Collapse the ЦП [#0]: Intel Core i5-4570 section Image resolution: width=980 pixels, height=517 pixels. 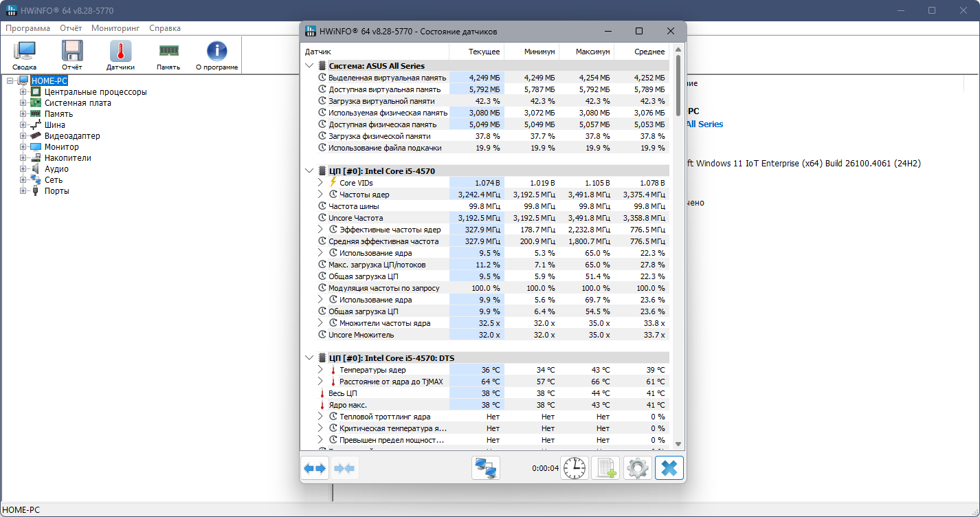coord(309,171)
